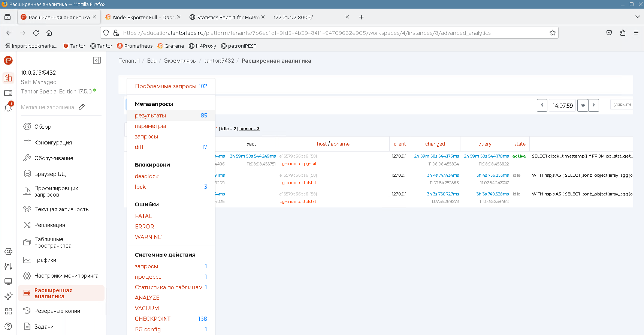The height and width of the screenshot is (335, 644).
Task: Collapse the sidebar panel icon
Action: (x=97, y=60)
